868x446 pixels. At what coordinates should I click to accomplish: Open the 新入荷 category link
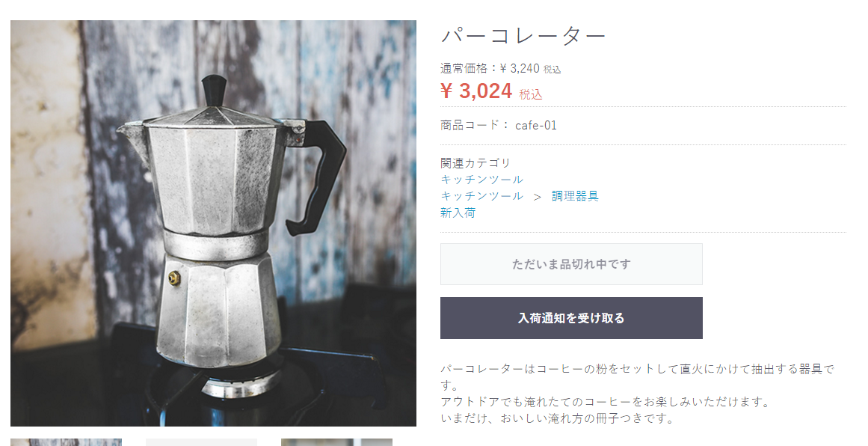click(458, 213)
